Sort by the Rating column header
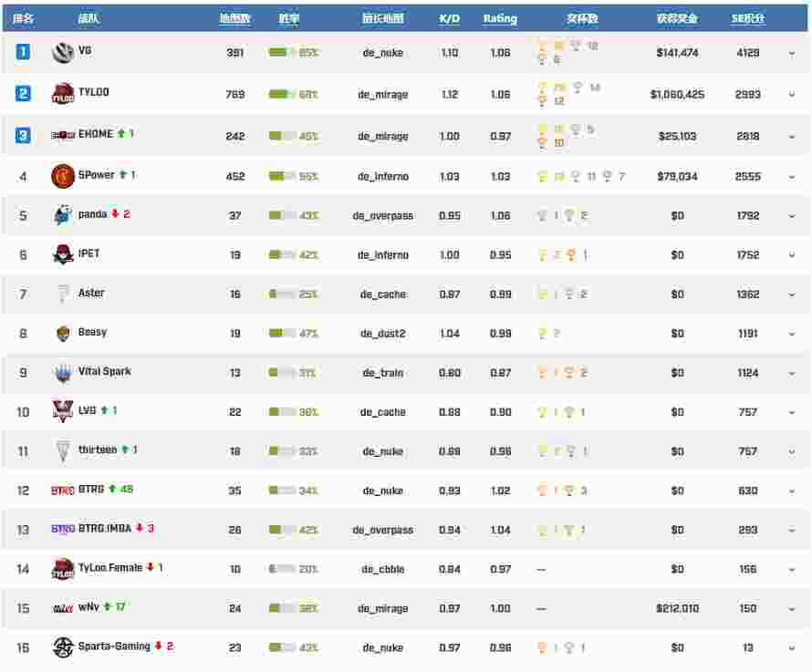Screen dimensions: 812x672 [500, 18]
